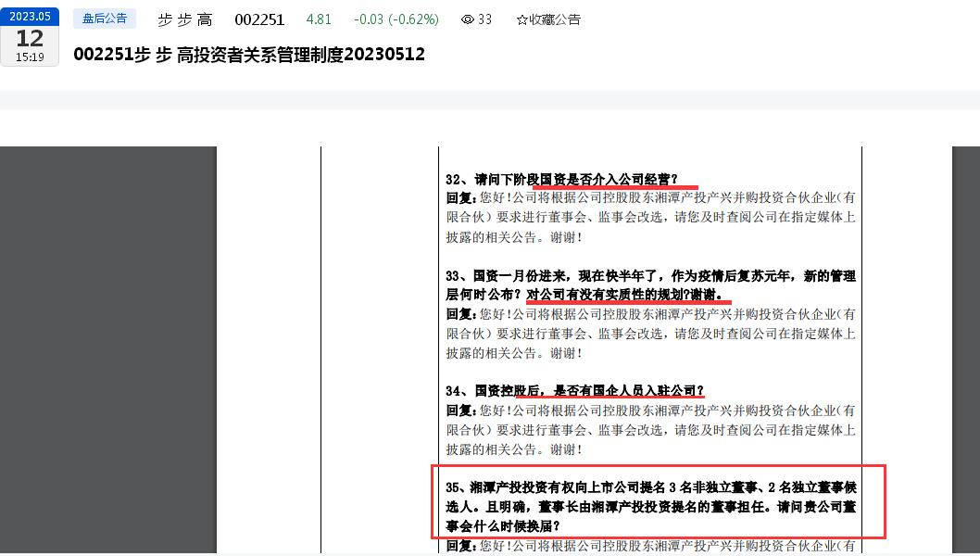Viewport: 980px width, 556px height.
Task: Click the reply text under question 34
Action: coord(650,430)
